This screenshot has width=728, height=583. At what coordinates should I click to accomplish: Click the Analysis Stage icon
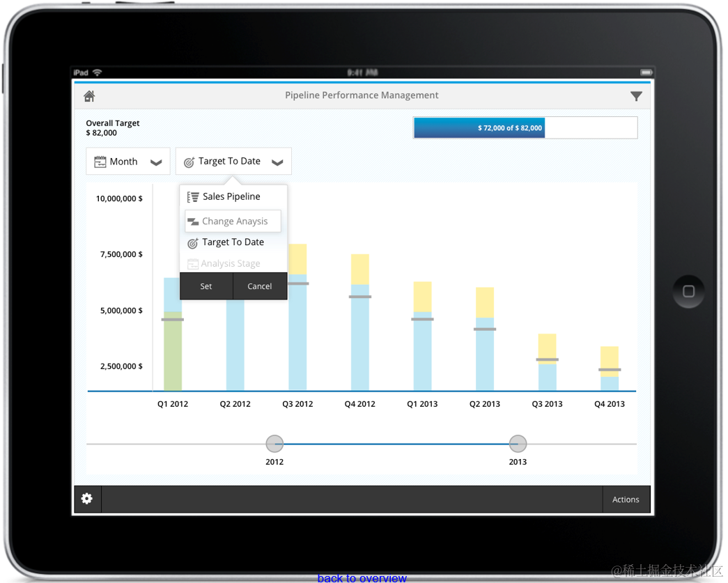point(193,264)
